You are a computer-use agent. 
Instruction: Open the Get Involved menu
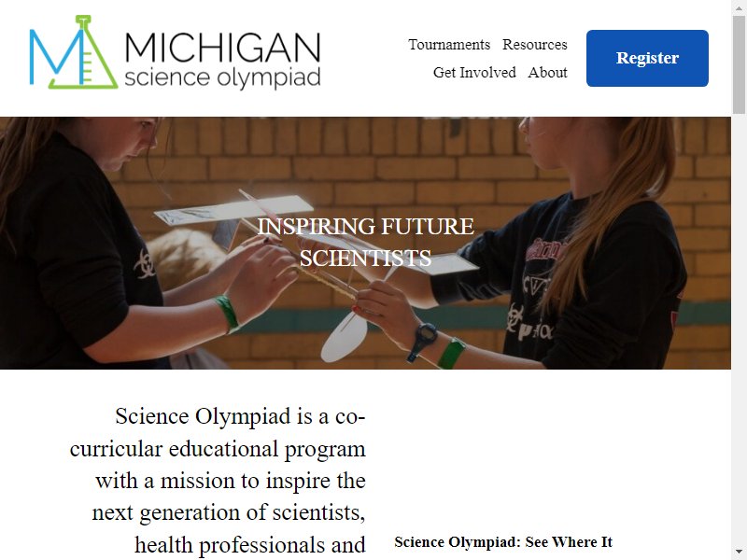point(474,73)
